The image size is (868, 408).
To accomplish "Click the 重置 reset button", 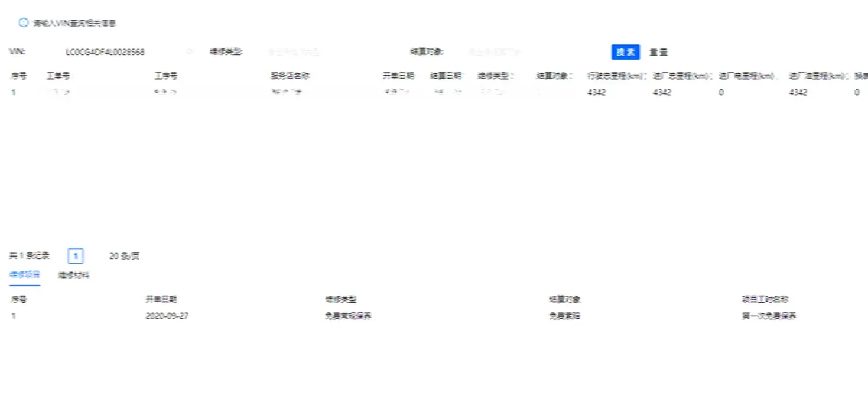I will (x=658, y=52).
